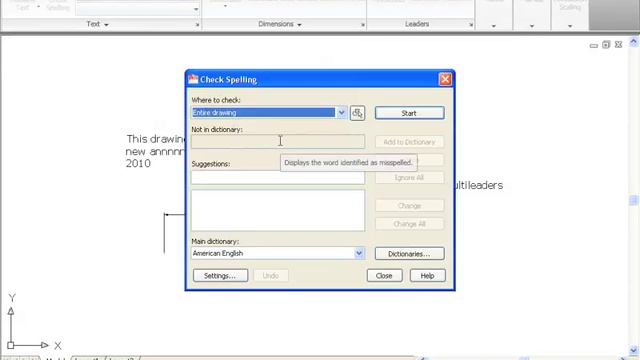The height and width of the screenshot is (360, 640).
Task: Open the Main dictionary dropdown
Action: 359,253
